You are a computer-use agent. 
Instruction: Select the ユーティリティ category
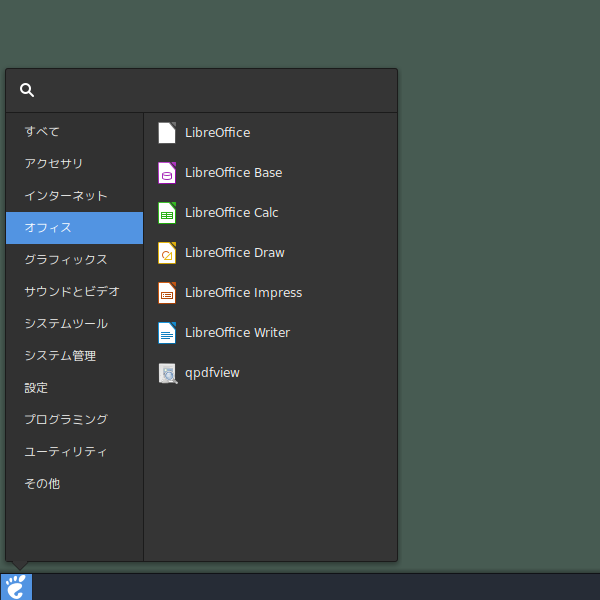click(75, 452)
